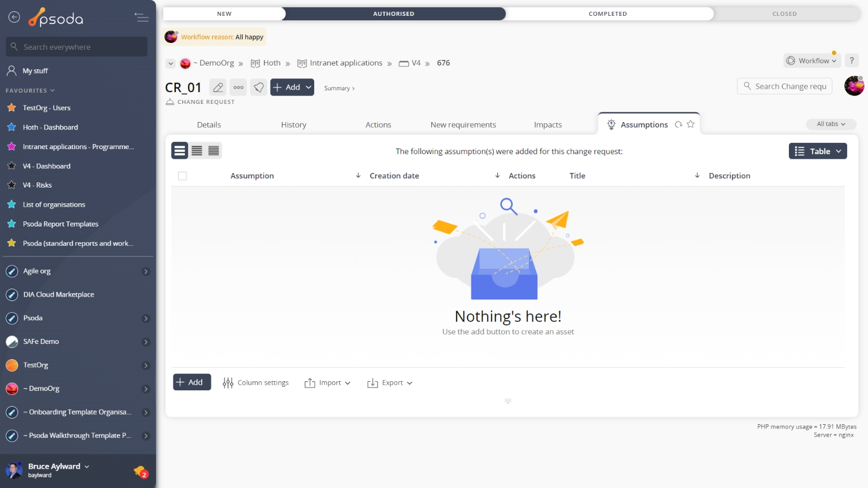Open the Add dropdown arrow near CR_01
The height and width of the screenshot is (488, 868).
[309, 88]
